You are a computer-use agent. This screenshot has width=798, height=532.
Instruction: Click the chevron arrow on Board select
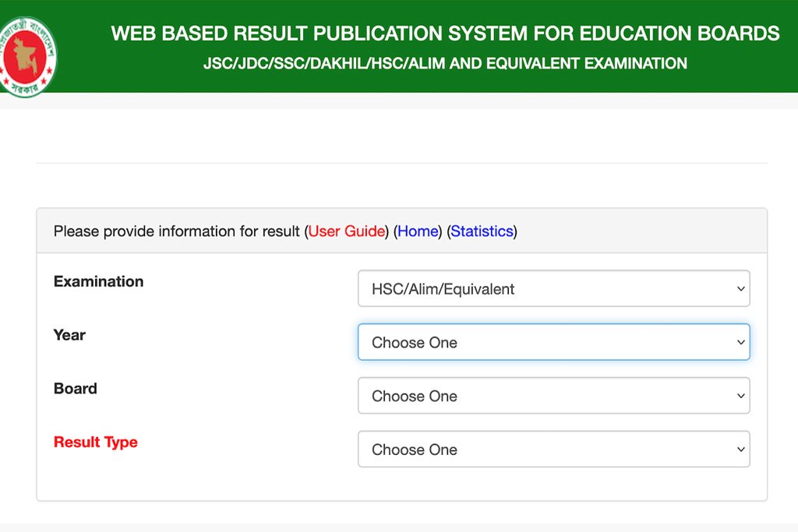click(x=740, y=396)
